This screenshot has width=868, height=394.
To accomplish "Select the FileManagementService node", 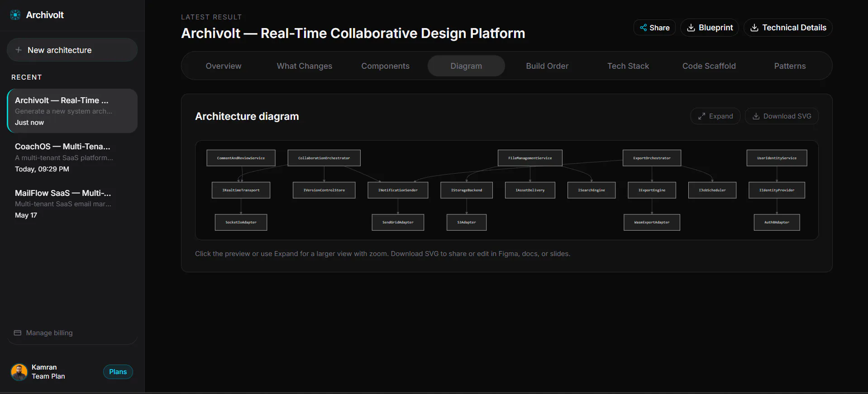I will [530, 158].
